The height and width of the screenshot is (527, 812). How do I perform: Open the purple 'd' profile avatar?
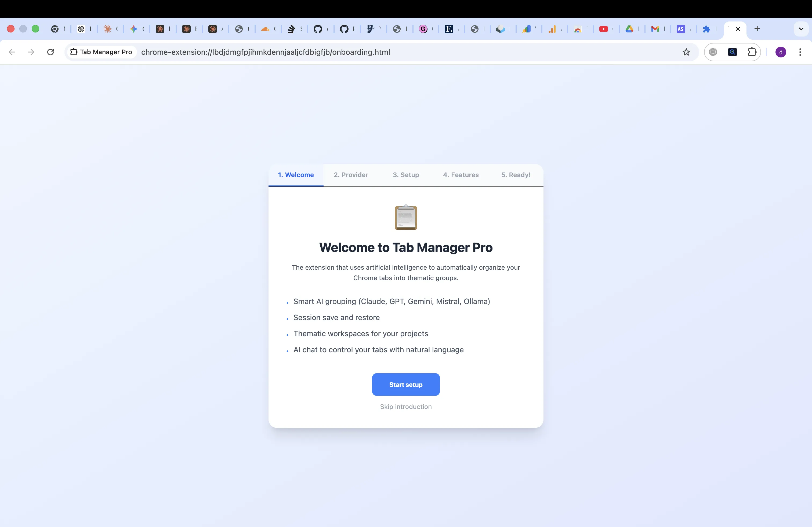click(x=781, y=52)
